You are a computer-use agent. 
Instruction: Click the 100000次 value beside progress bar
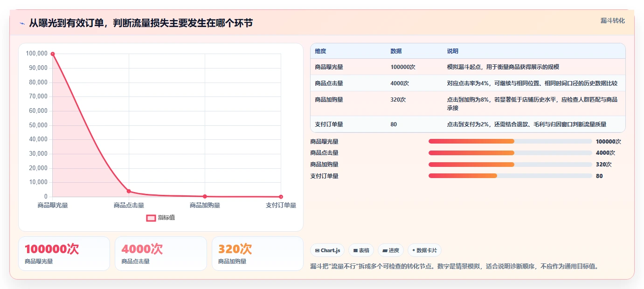pyautogui.click(x=608, y=141)
